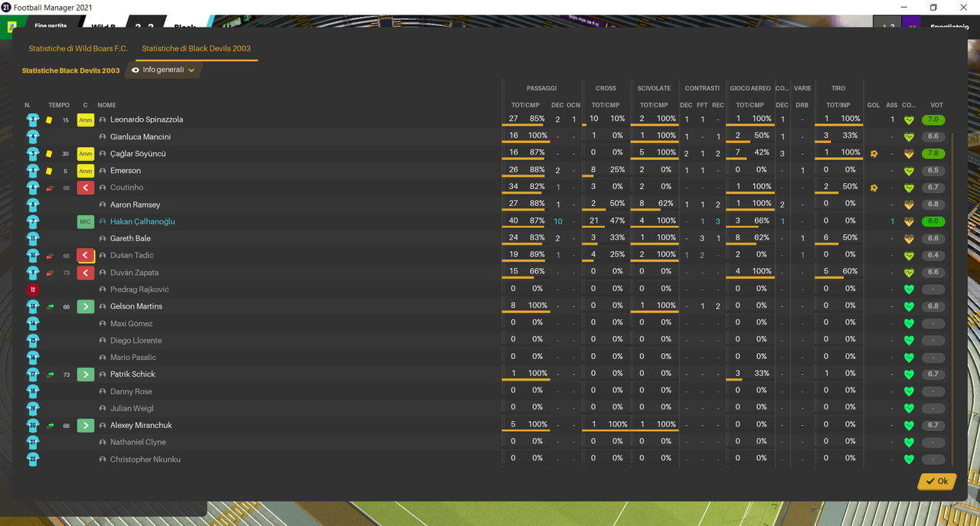Open player Nathaniel Clyne
980x526 pixels.
point(138,443)
